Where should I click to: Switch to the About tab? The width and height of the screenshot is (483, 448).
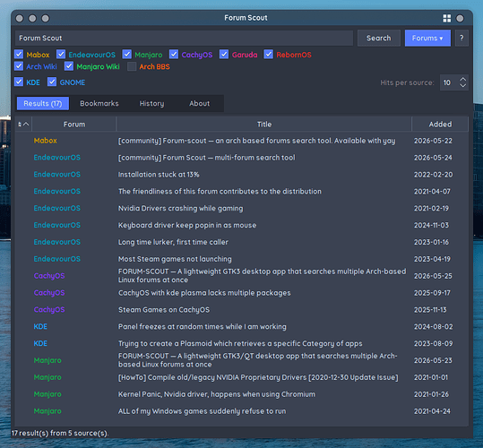[x=199, y=103]
